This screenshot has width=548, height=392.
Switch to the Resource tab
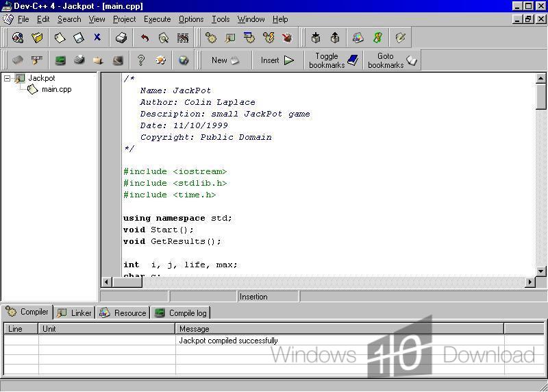tap(123, 313)
